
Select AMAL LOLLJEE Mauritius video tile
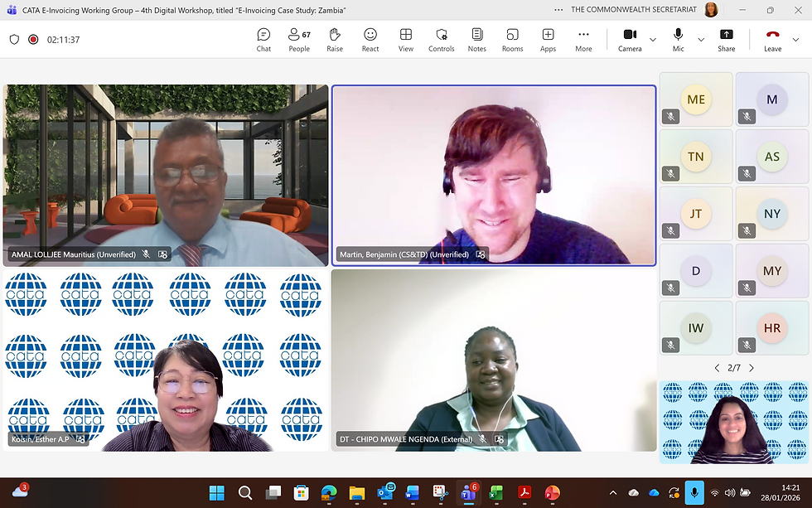tap(166, 176)
